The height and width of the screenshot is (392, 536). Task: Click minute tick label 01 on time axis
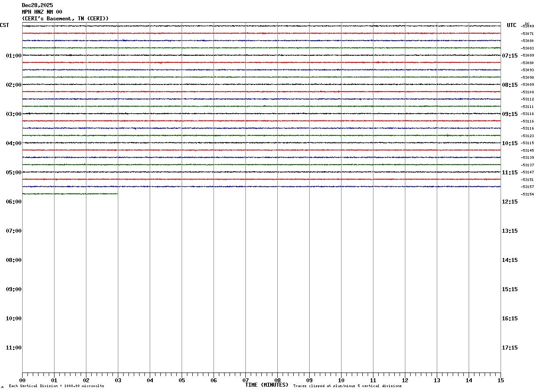tap(54, 380)
